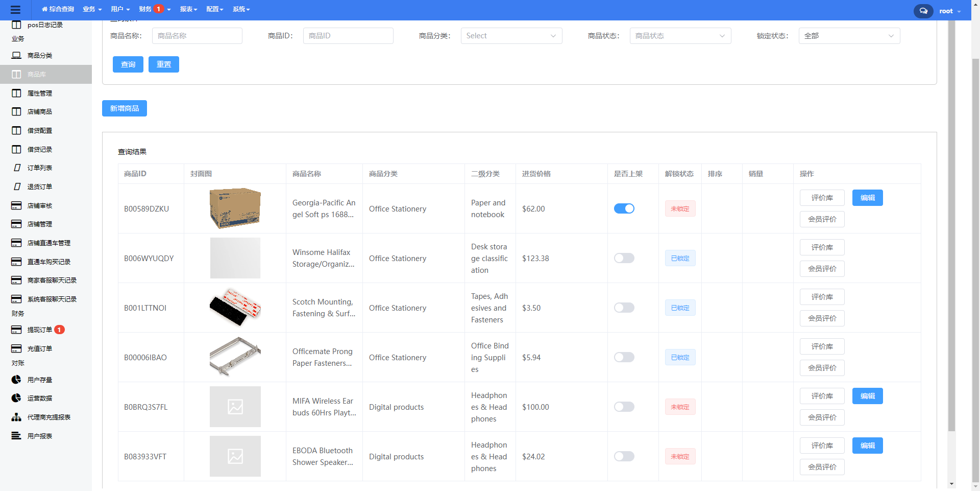Open 提现订单 in the sidebar

40,330
